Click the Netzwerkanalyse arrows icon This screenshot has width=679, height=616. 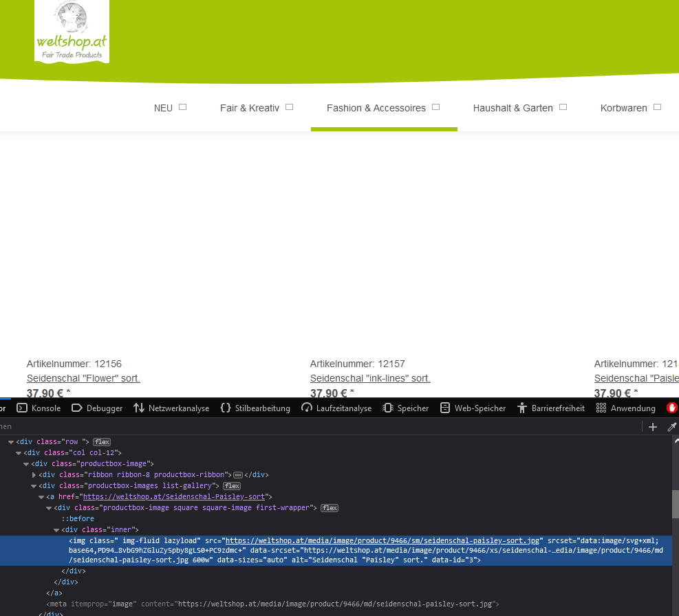pos(139,408)
